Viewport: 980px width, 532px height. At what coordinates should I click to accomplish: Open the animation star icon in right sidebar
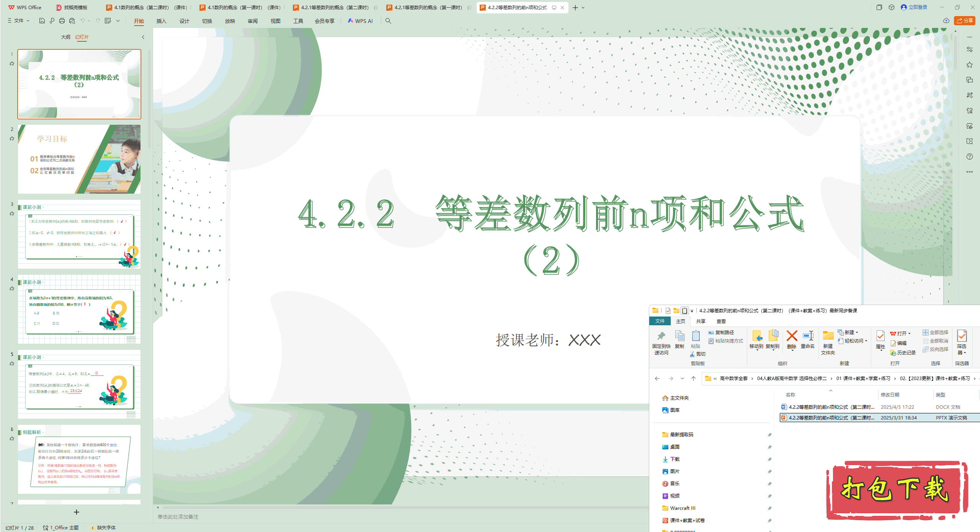tap(969, 65)
